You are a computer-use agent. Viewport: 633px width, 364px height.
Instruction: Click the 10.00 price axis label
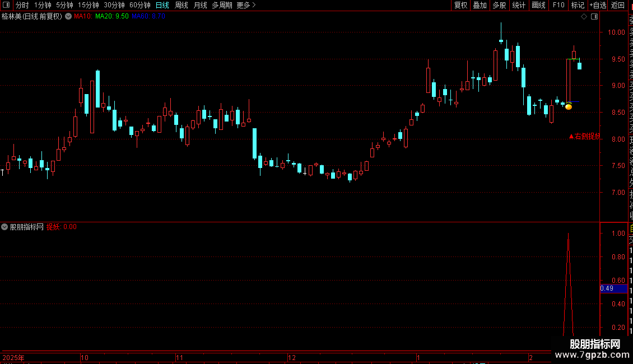(616, 32)
